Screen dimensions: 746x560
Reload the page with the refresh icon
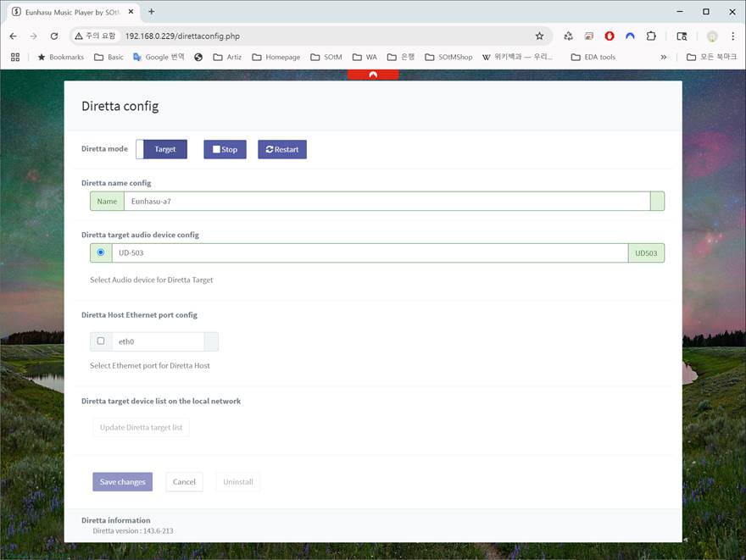(x=54, y=36)
